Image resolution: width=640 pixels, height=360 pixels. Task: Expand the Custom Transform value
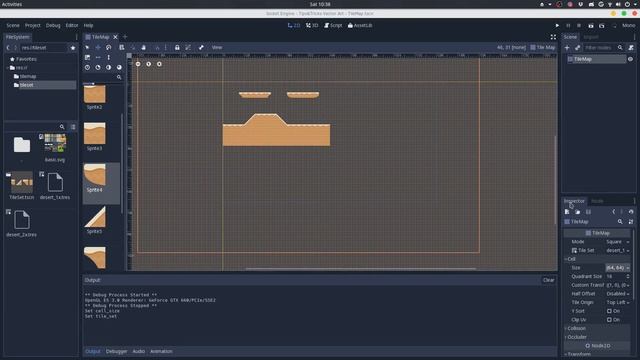pos(617,285)
